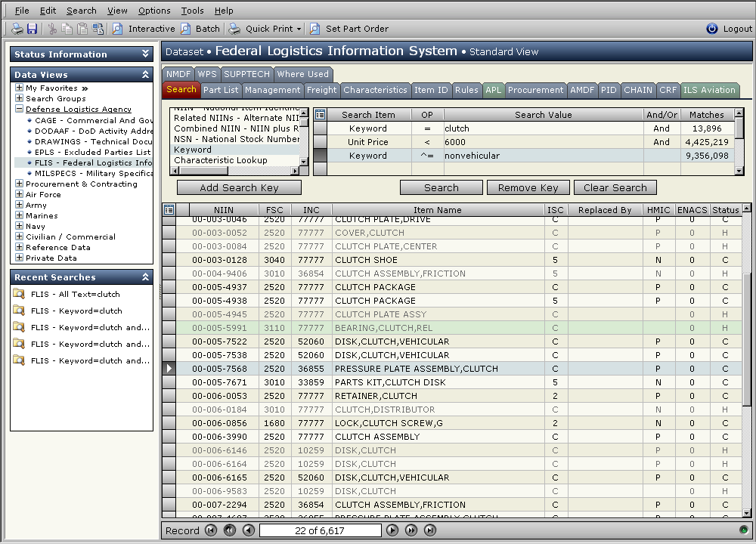Expand the Status Information panel
Image resolution: width=756 pixels, height=544 pixels.
(146, 54)
